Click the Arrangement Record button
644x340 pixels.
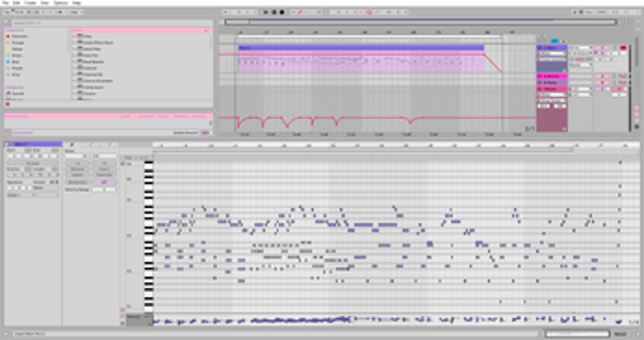point(282,13)
